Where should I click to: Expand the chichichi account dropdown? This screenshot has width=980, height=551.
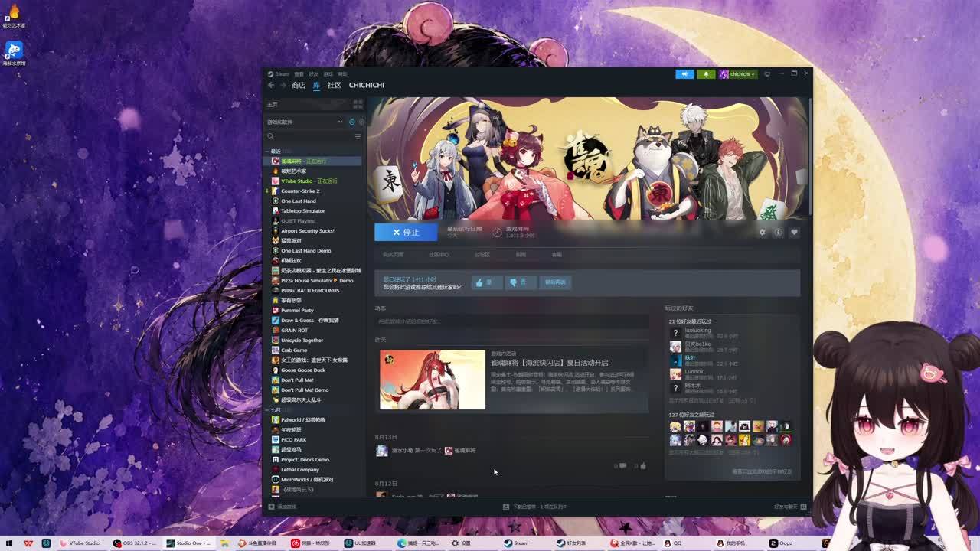tap(738, 74)
